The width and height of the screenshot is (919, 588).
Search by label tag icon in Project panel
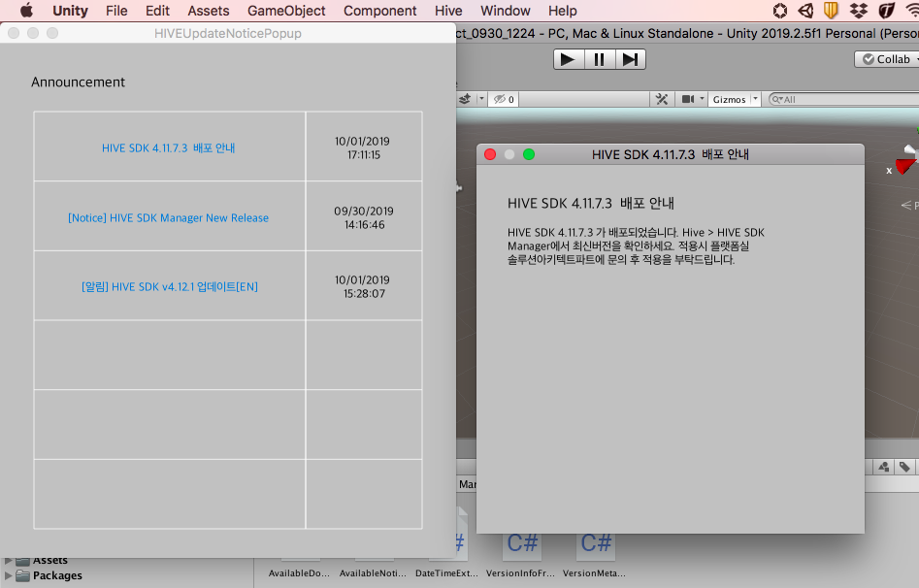point(905,467)
